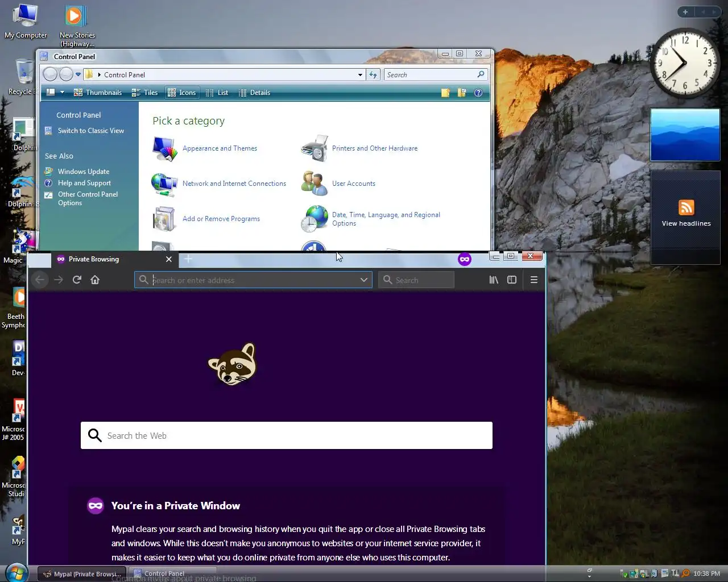
Task: Click the taskbar clock showing 10:38 PM
Action: click(x=706, y=573)
